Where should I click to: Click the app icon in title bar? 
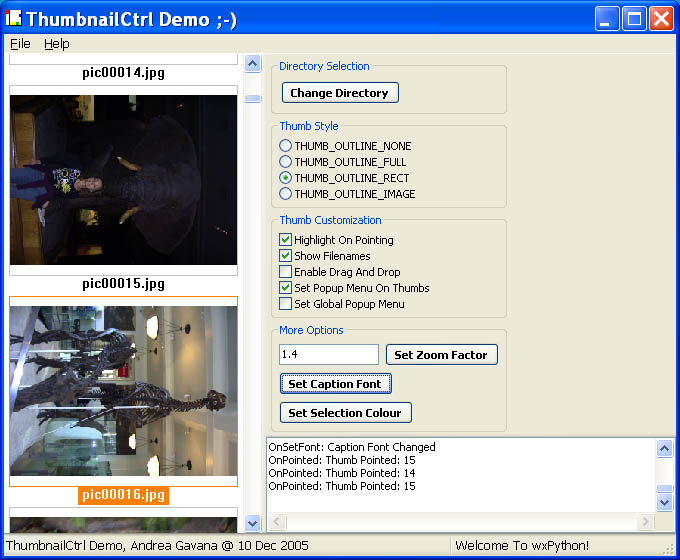[x=14, y=18]
